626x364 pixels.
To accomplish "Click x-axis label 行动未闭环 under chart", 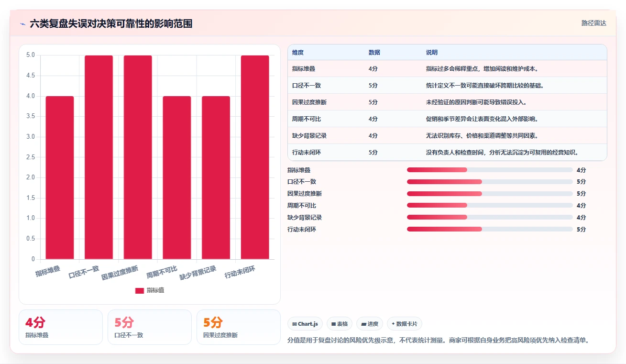I will pos(240,273).
